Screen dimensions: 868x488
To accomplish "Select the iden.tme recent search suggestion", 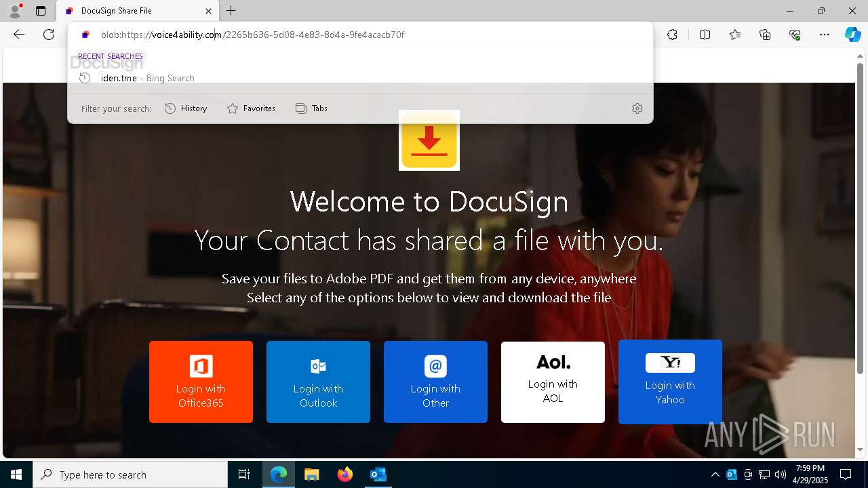I will click(x=360, y=78).
